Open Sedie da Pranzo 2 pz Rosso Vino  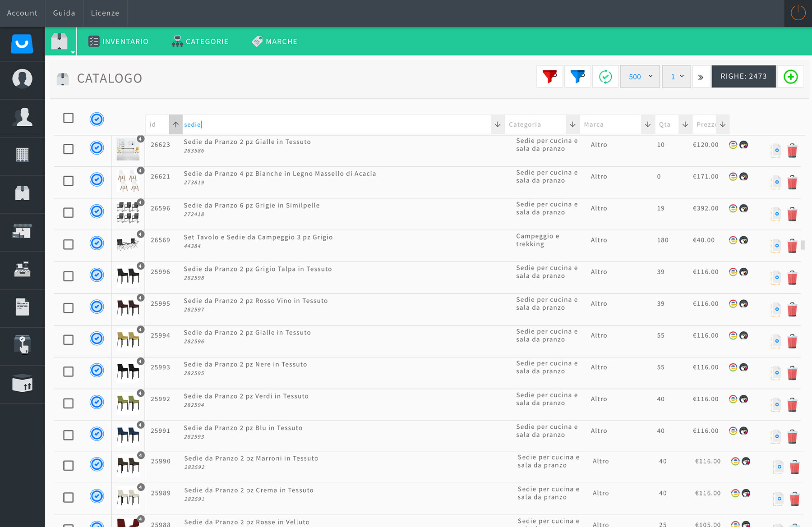pos(256,301)
